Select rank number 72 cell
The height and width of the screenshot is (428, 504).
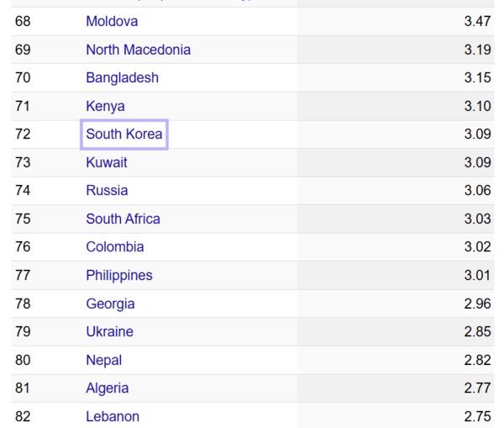[23, 135]
